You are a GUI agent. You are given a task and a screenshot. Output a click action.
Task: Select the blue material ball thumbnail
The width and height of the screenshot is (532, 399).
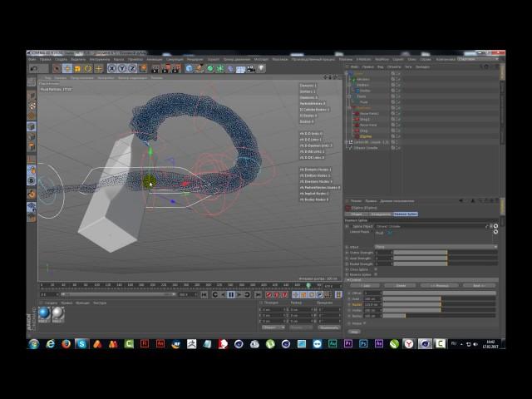pos(44,314)
